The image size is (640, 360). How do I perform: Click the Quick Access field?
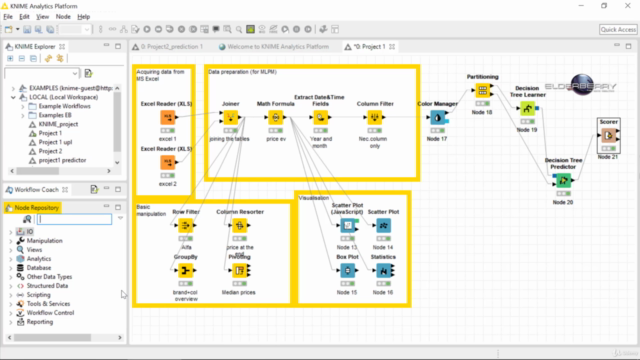[x=618, y=29]
